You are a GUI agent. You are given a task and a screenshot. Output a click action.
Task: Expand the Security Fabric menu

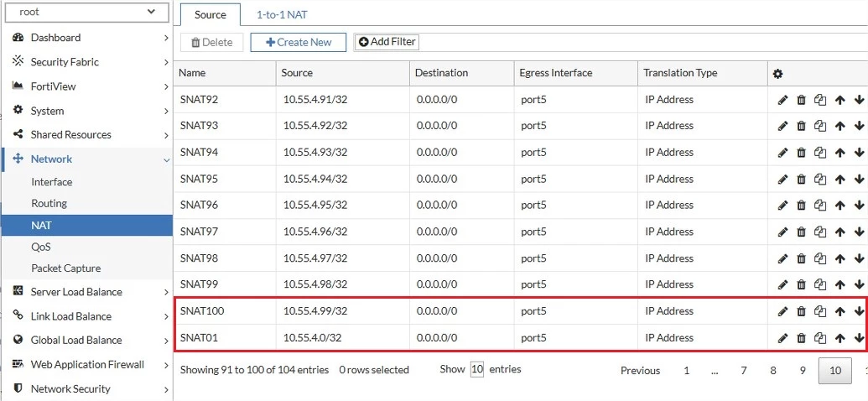coord(86,62)
